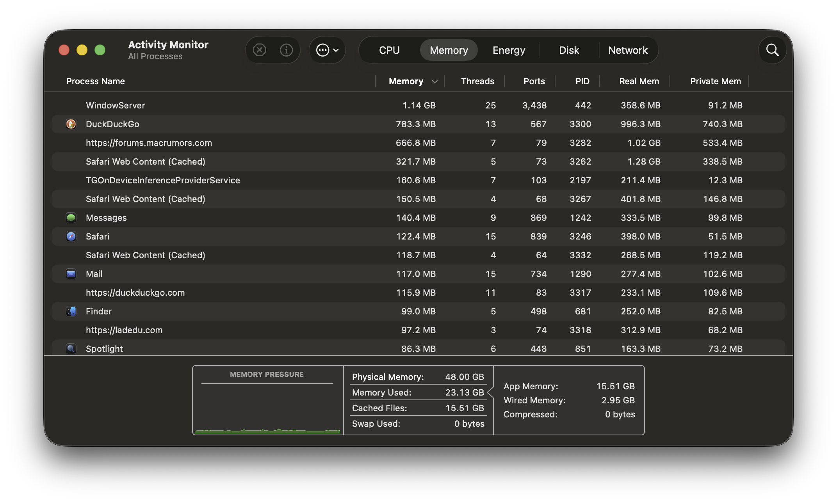Select the Finder process name
837x504 pixels.
coord(99,311)
